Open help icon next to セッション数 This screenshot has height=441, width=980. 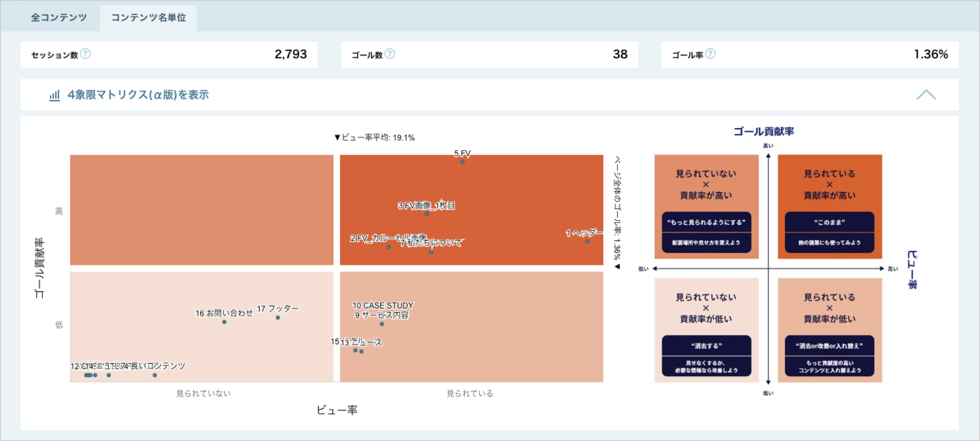click(x=85, y=54)
